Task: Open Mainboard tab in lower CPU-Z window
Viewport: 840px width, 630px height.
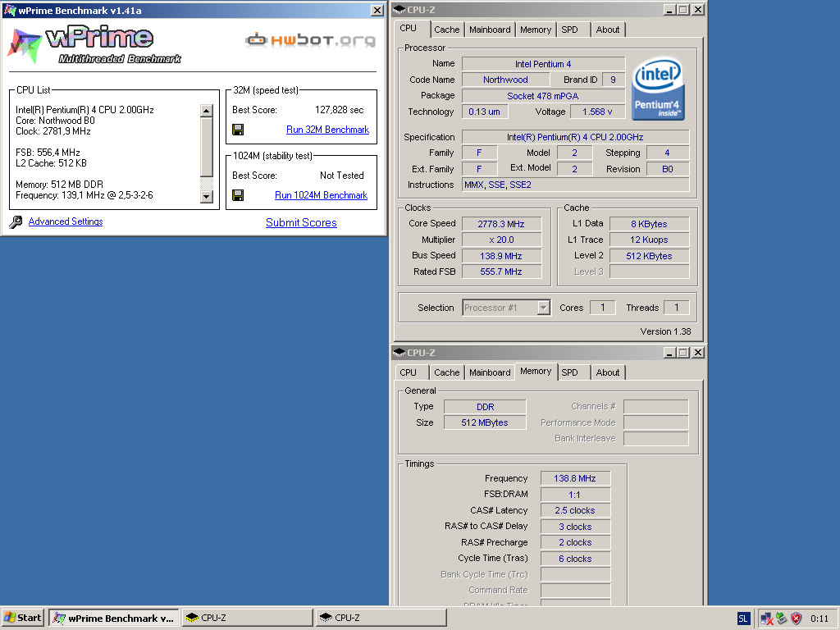Action: pos(490,372)
